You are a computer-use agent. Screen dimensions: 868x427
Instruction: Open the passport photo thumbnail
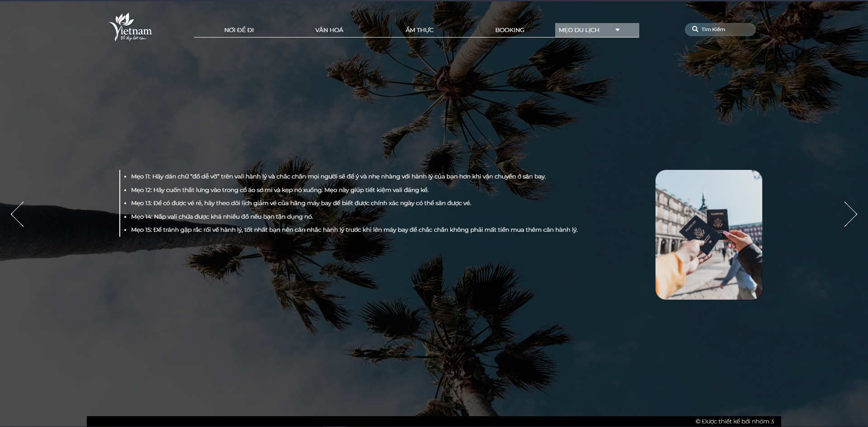coord(709,235)
